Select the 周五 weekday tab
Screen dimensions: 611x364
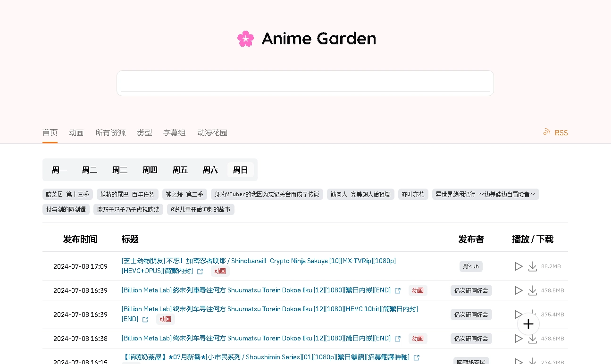click(180, 170)
